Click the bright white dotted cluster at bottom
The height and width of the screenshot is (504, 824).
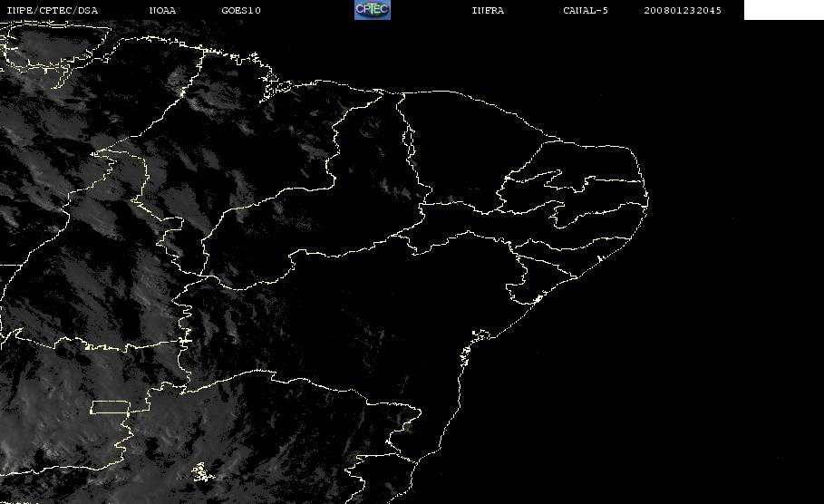(202, 471)
